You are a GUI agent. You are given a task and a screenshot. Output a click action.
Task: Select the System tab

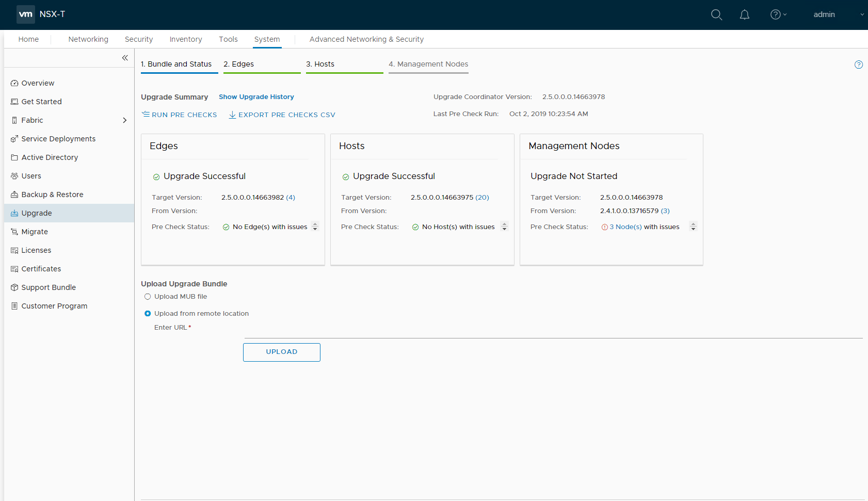267,39
